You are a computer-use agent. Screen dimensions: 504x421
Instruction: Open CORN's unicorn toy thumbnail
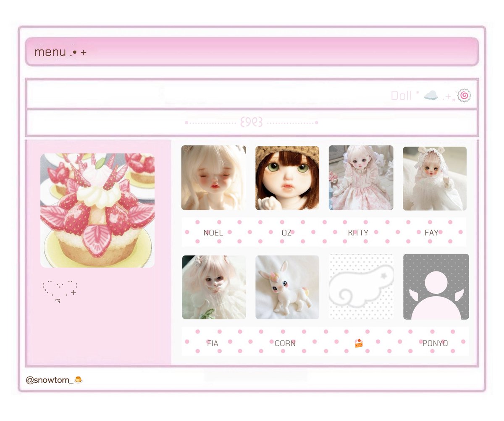(x=287, y=287)
